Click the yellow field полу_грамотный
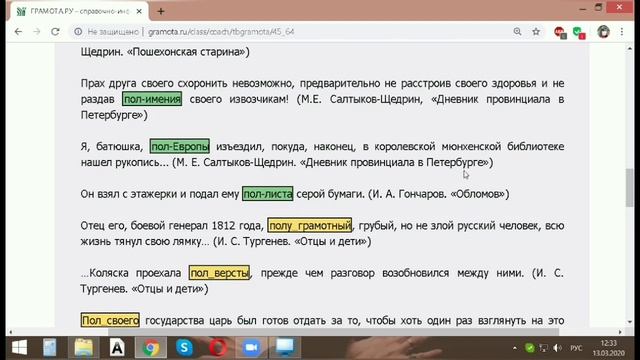The width and height of the screenshot is (640, 360). [309, 225]
